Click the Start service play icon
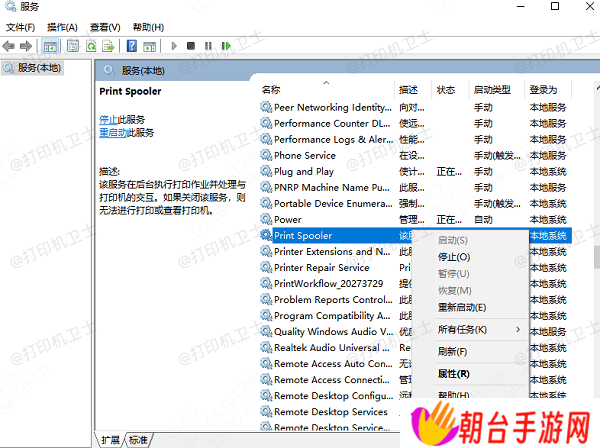This screenshot has height=448, width=600. point(174,46)
